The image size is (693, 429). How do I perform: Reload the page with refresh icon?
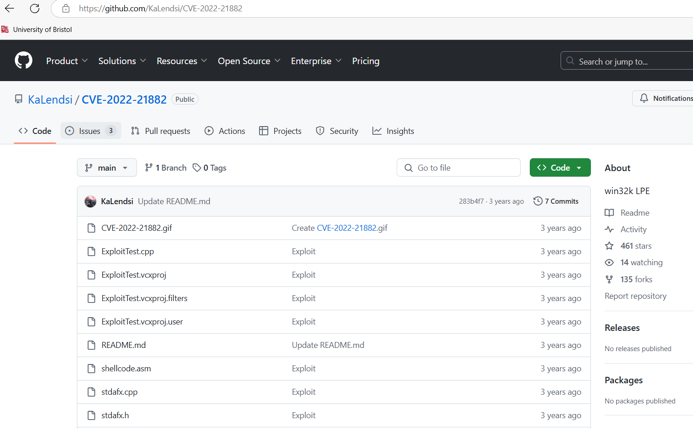point(34,8)
